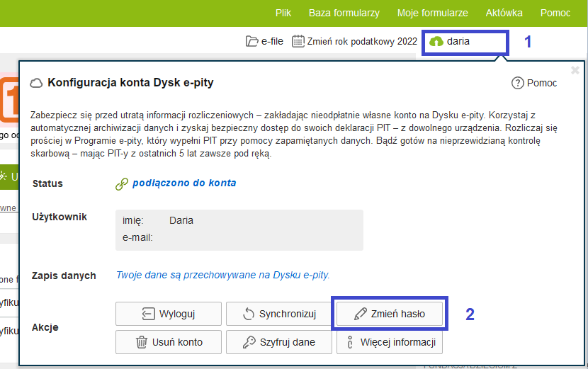Click the Zmień hasło button
This screenshot has height=369, width=588.
click(389, 314)
